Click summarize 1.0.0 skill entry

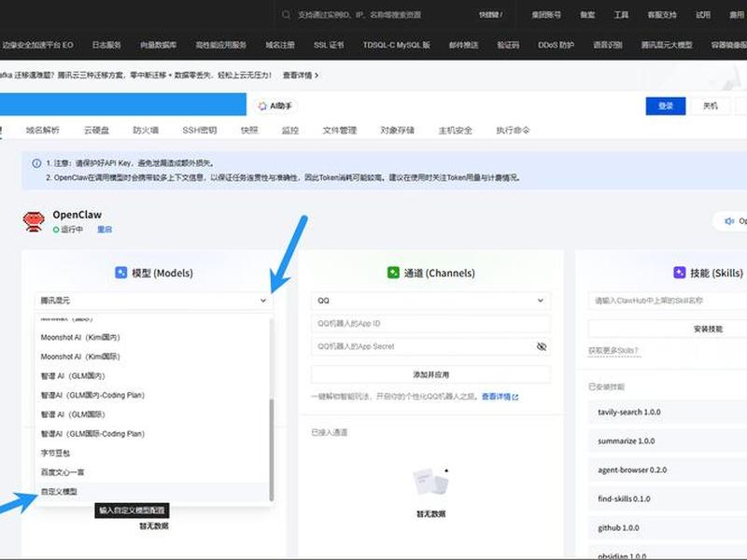668,441
